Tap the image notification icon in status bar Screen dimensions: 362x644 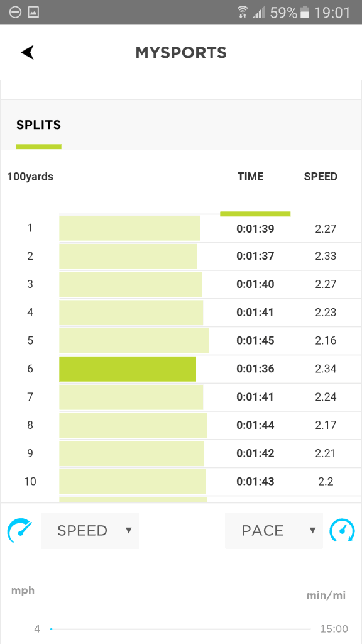click(x=33, y=13)
